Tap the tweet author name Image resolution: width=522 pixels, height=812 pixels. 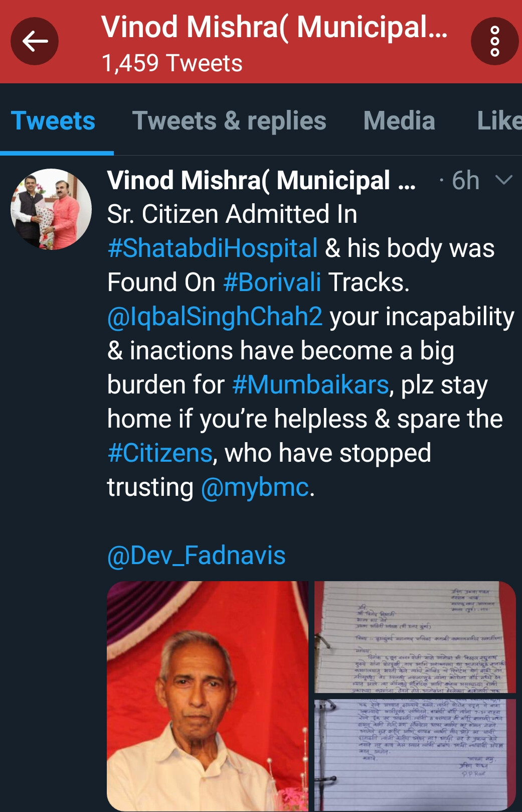(x=261, y=180)
